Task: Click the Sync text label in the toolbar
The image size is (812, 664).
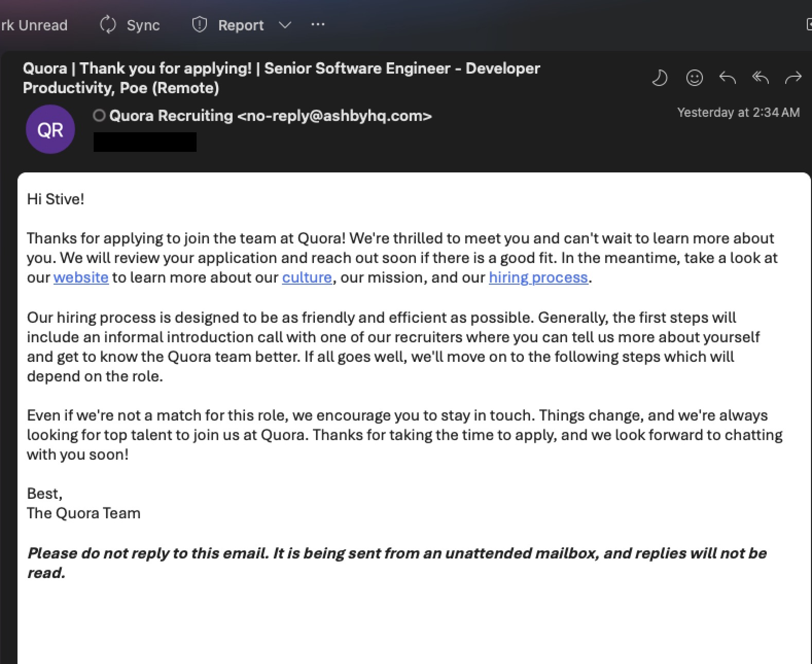Action: pos(143,25)
